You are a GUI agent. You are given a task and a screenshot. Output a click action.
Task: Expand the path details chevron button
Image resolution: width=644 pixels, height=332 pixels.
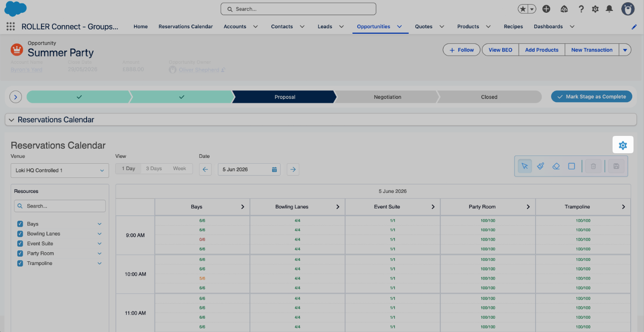(x=15, y=97)
